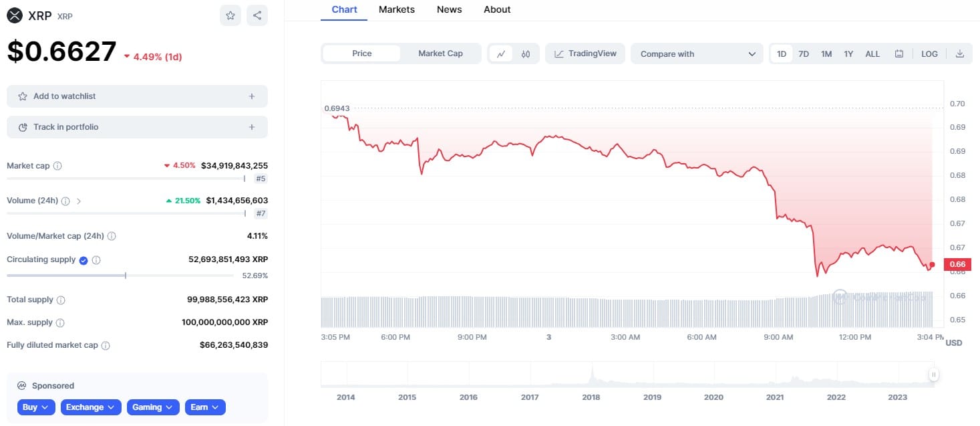
Task: Click Market cap info icon
Action: (57, 166)
